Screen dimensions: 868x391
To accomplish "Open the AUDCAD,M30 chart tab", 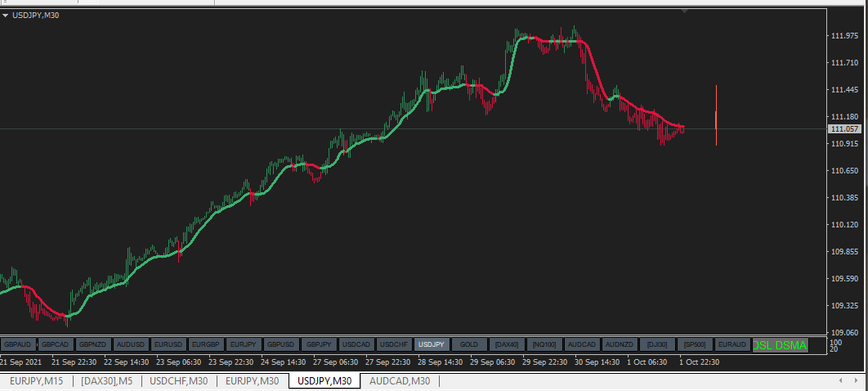I will coord(400,381).
